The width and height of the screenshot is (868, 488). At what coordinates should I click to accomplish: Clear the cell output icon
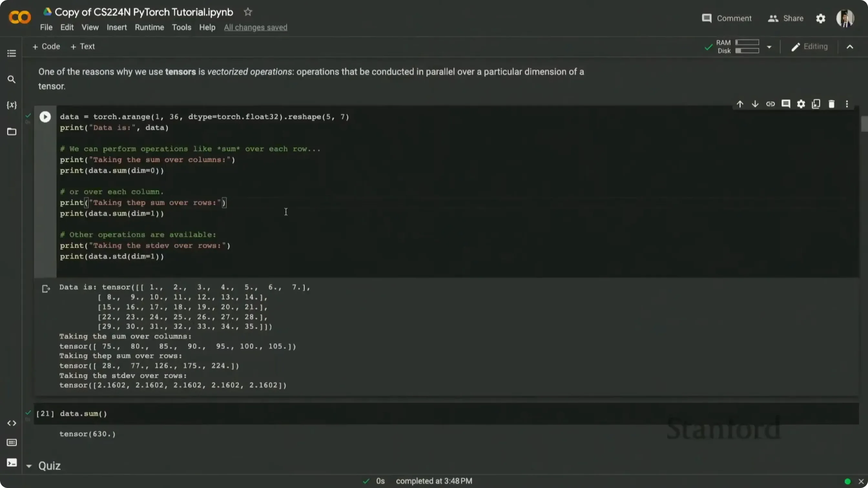pyautogui.click(x=46, y=289)
